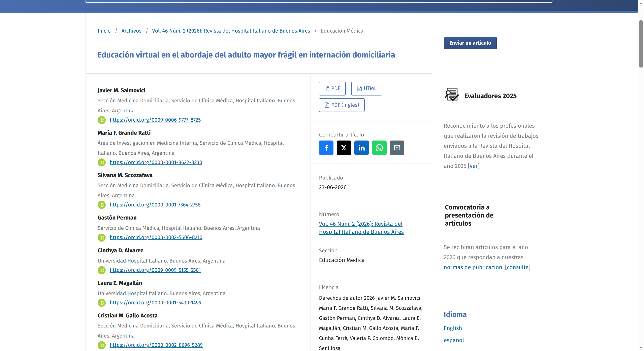644x351 pixels.
Task: Click ORCID icon for Laura E. Magallán
Action: pyautogui.click(x=101, y=303)
